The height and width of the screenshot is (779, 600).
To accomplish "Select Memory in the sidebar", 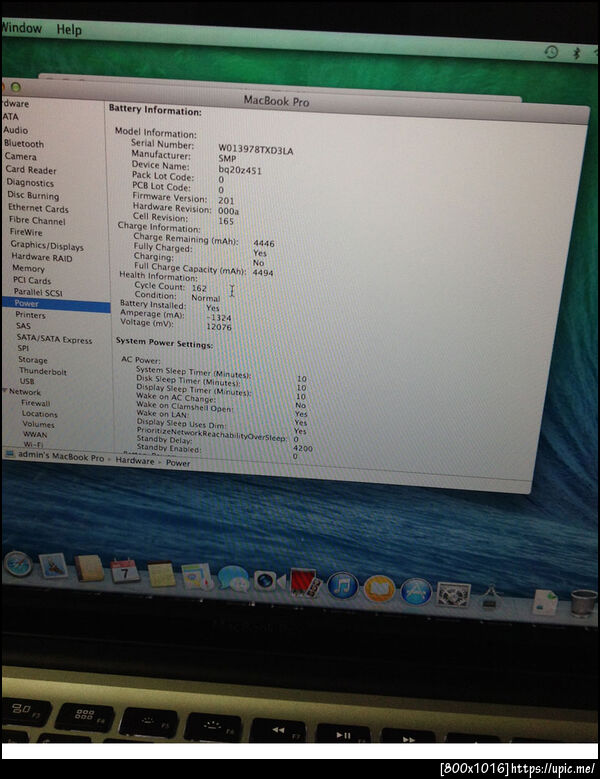I will coord(28,268).
